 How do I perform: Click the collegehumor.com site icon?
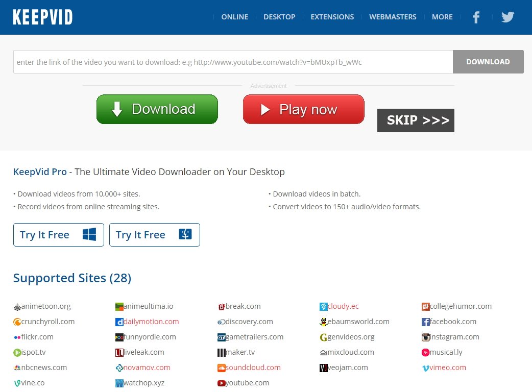point(425,307)
